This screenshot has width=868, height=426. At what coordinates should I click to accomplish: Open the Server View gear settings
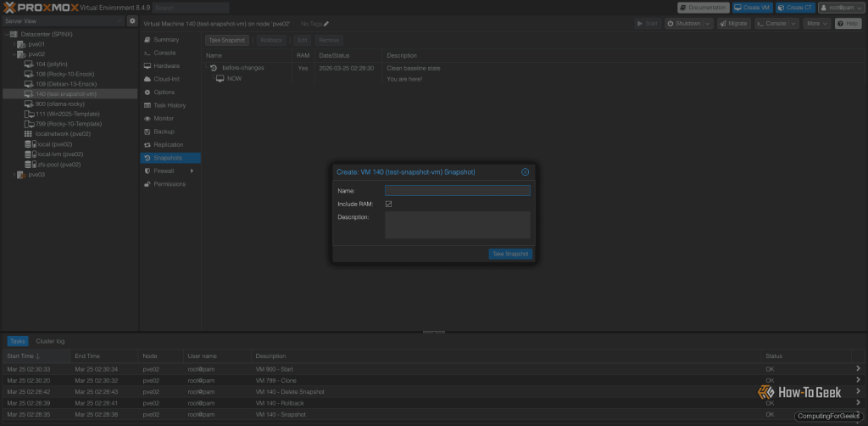coord(132,21)
